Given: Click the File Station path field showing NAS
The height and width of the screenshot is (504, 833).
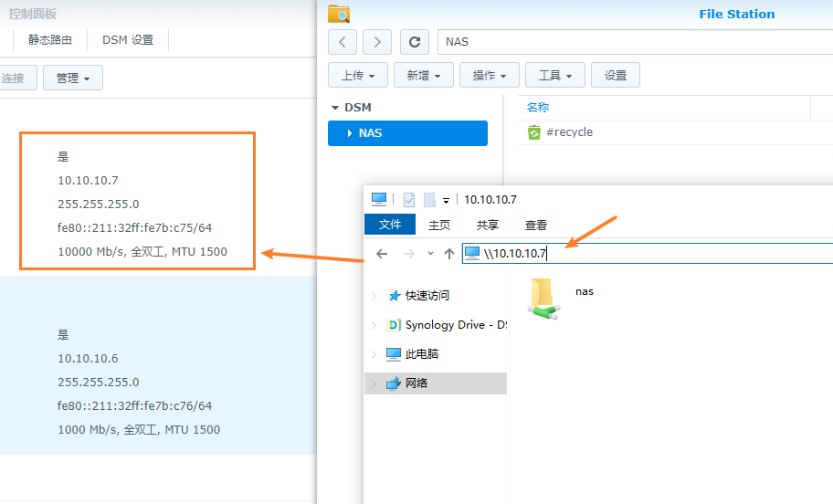Looking at the screenshot, I should (635, 42).
